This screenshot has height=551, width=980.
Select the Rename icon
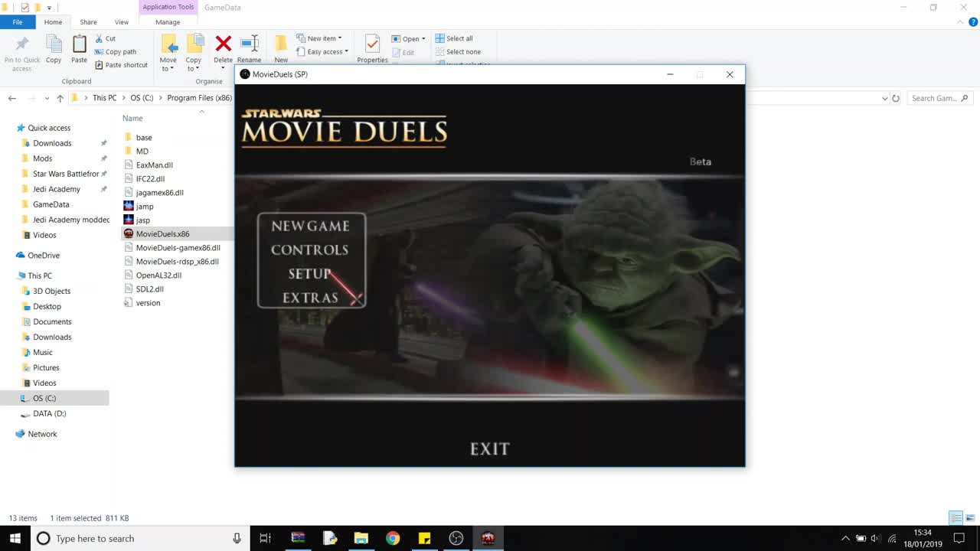point(250,47)
